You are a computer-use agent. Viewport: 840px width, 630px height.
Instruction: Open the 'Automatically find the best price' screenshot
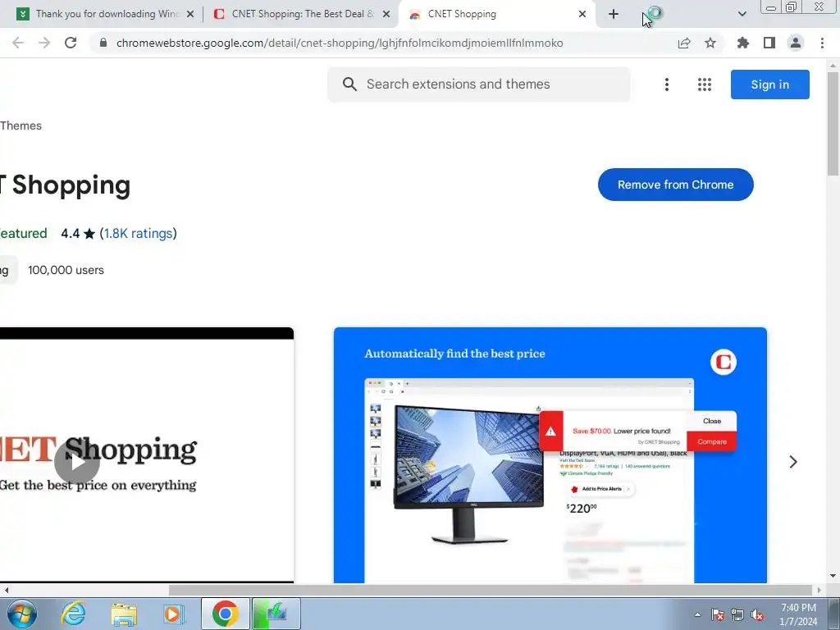[x=550, y=454]
